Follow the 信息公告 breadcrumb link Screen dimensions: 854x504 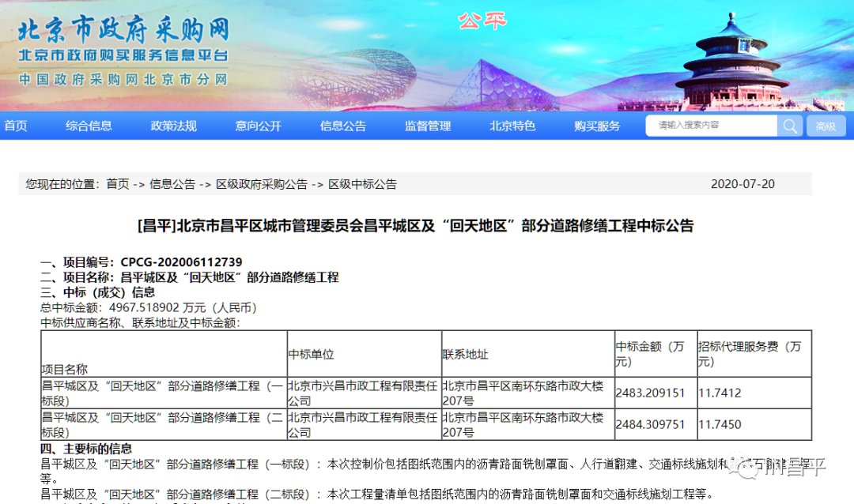[172, 184]
